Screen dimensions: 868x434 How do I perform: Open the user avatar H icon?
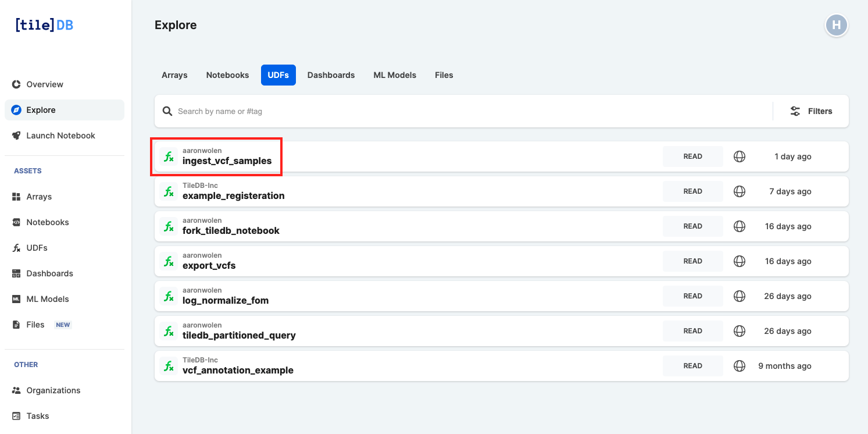pyautogui.click(x=836, y=25)
